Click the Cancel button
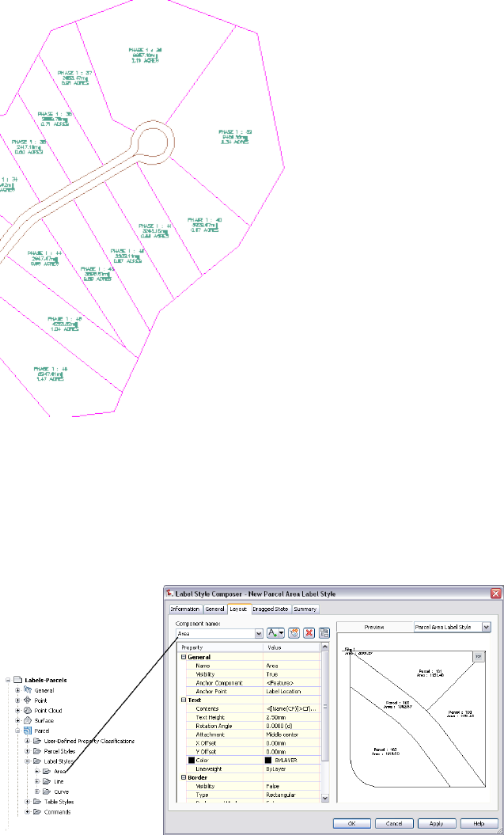 coord(394,823)
